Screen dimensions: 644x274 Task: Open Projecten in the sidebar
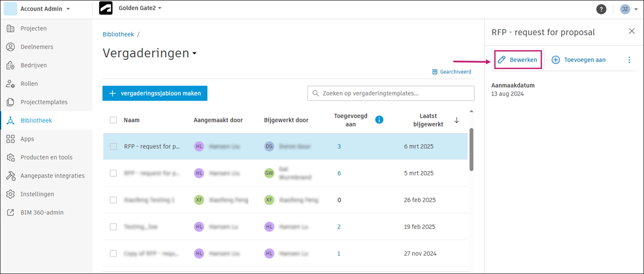[x=33, y=28]
